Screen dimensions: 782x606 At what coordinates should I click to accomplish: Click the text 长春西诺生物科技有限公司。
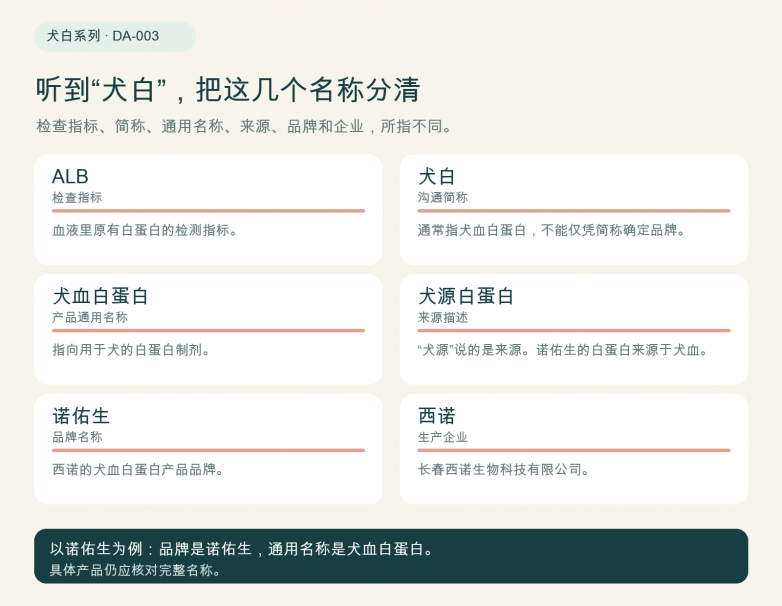(x=504, y=470)
